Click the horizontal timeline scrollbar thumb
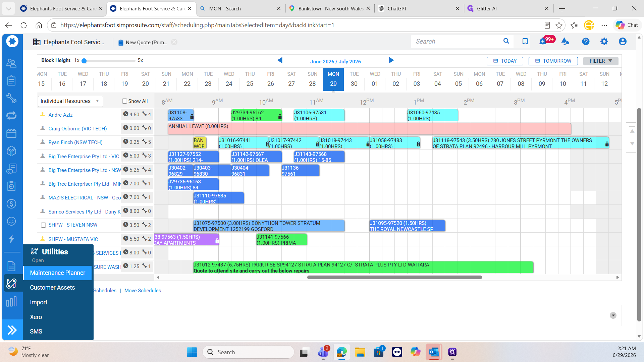The width and height of the screenshot is (644, 362). pyautogui.click(x=394, y=277)
